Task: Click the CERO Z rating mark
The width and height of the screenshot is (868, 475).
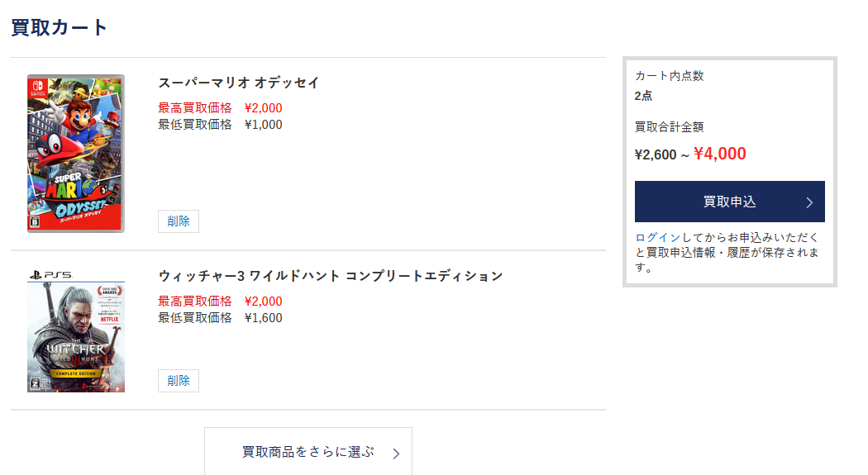Action: (35, 383)
